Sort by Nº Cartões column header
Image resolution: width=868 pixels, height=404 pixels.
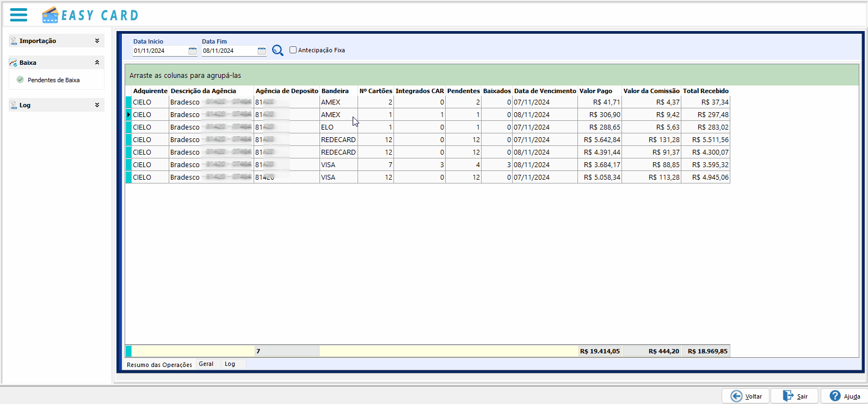click(375, 91)
